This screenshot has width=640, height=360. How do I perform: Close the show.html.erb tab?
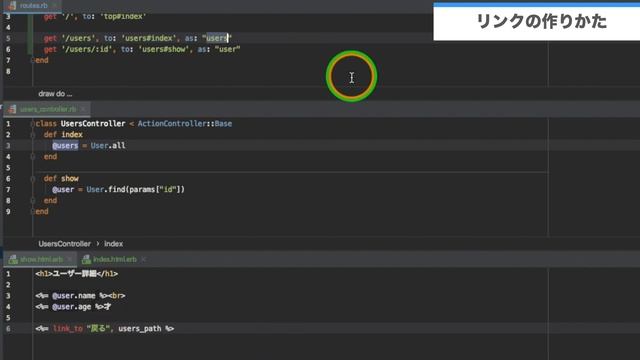[70, 260]
